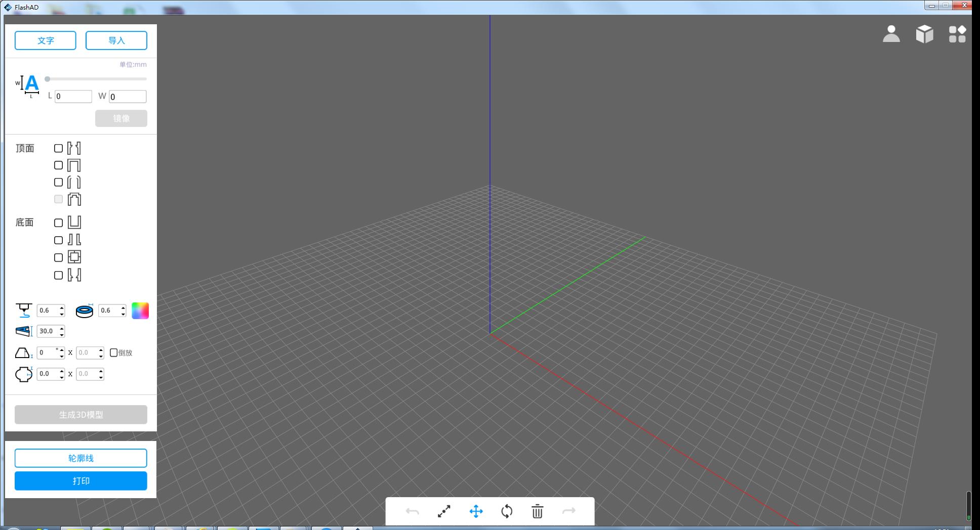Click the 生成3D模型 button
This screenshot has height=530, width=980.
[81, 415]
